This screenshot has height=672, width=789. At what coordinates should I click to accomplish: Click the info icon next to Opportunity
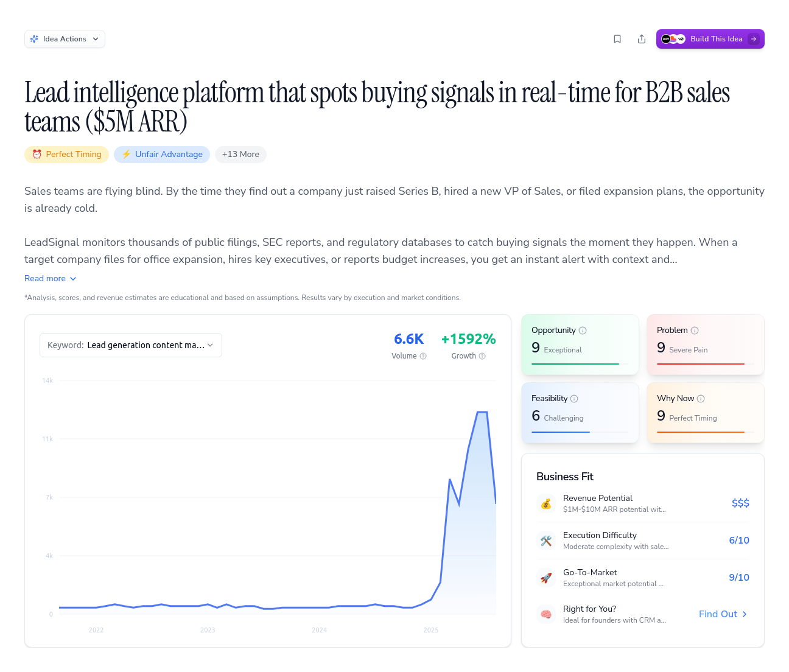[x=583, y=331]
